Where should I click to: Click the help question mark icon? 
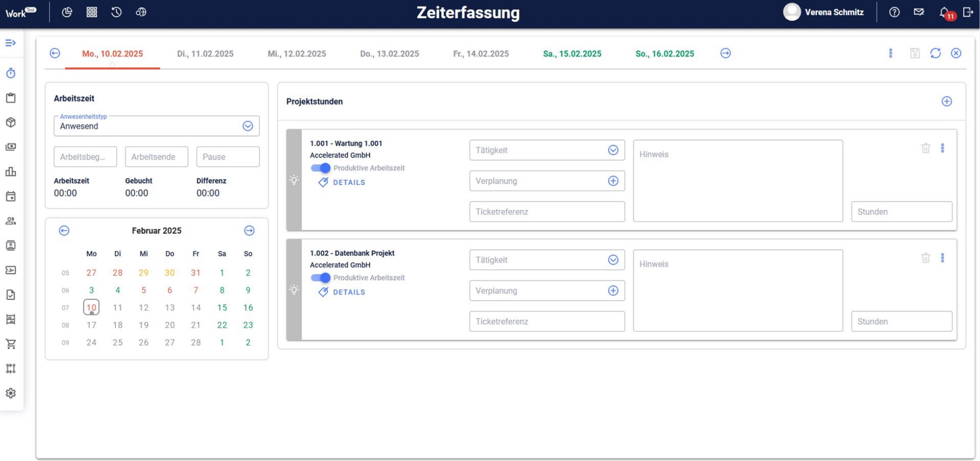894,12
